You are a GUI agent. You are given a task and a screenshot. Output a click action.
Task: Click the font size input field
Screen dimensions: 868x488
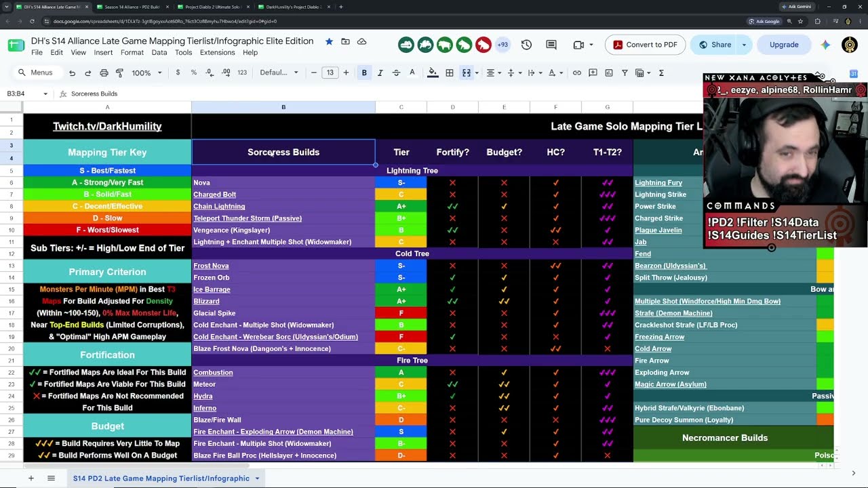click(x=330, y=73)
